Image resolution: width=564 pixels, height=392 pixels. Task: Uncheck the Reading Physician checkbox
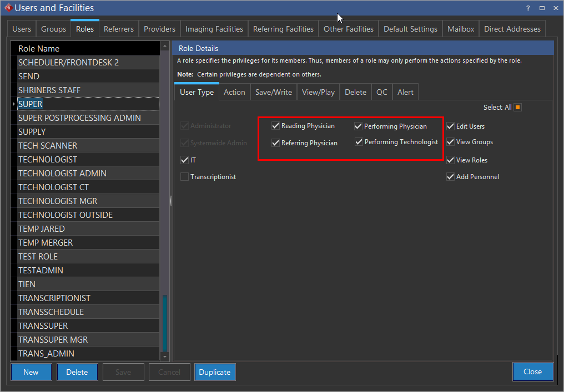coord(275,126)
